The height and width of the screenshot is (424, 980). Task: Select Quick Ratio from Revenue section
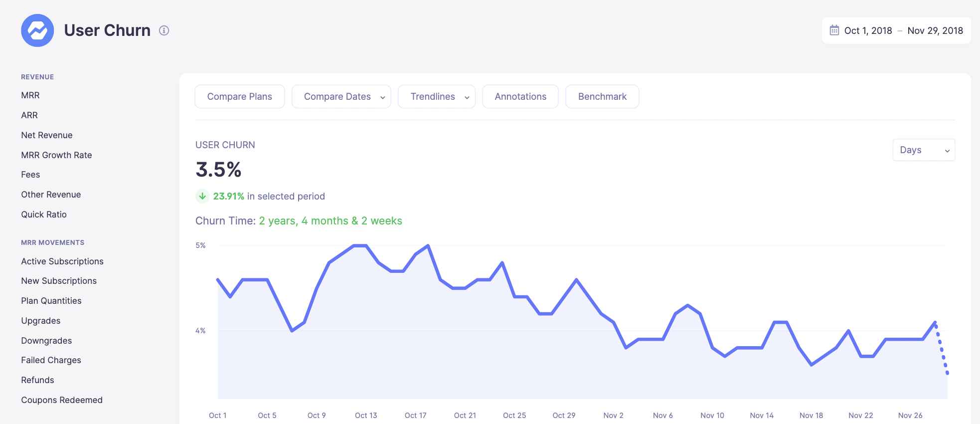[x=44, y=214]
